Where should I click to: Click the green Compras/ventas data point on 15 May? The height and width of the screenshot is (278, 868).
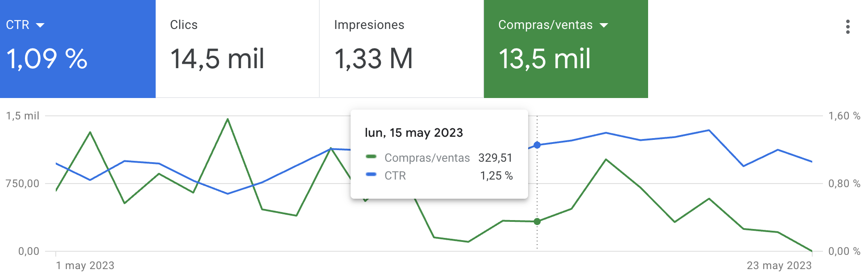(x=537, y=221)
